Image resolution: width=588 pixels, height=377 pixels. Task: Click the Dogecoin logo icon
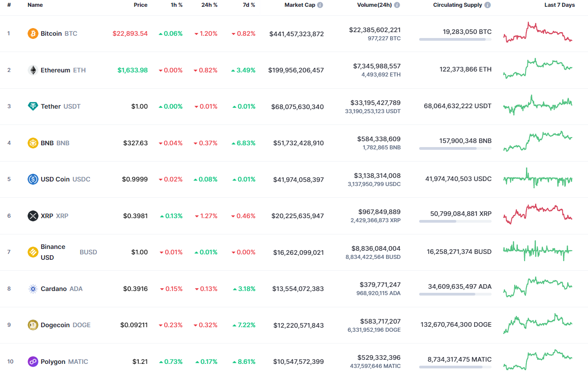coord(32,325)
